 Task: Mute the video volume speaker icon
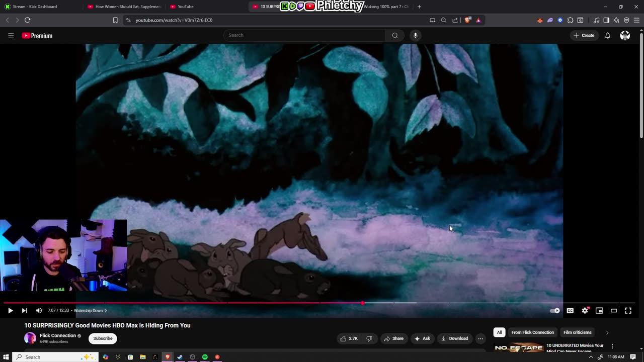pyautogui.click(x=39, y=311)
